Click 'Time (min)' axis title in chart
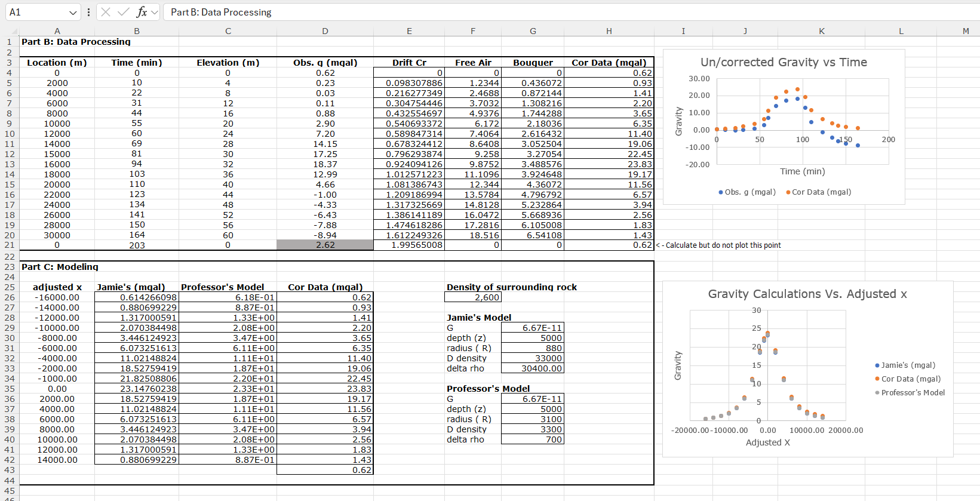The width and height of the screenshot is (980, 501). click(x=803, y=171)
